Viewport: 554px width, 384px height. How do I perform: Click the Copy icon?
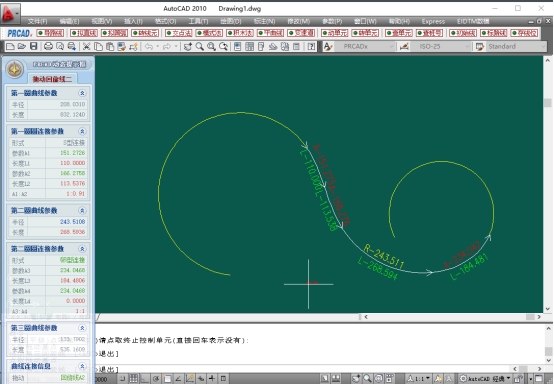click(98, 46)
